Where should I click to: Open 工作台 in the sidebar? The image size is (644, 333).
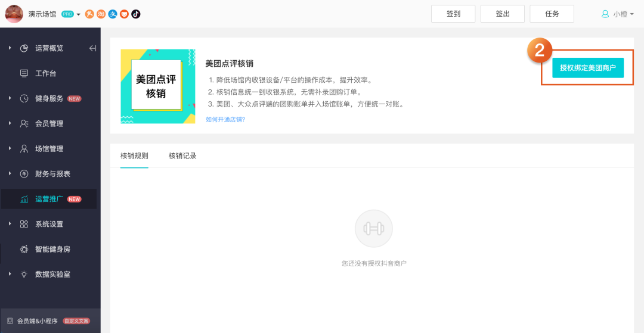[x=45, y=73]
